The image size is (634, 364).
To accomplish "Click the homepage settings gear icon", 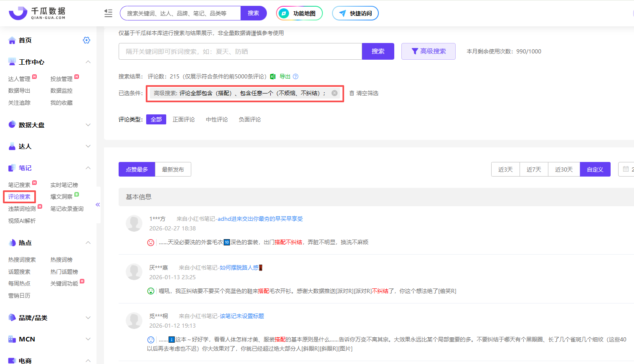I will 86,40.
